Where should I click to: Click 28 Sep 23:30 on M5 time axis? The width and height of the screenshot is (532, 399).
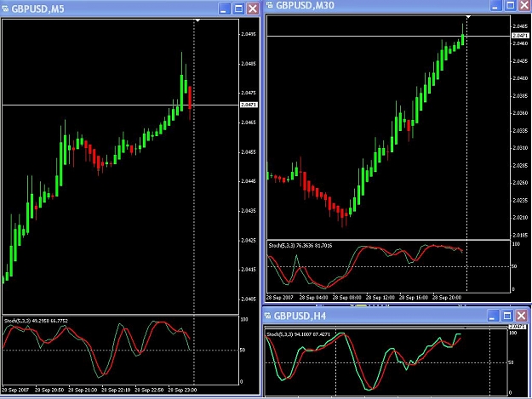182,390
